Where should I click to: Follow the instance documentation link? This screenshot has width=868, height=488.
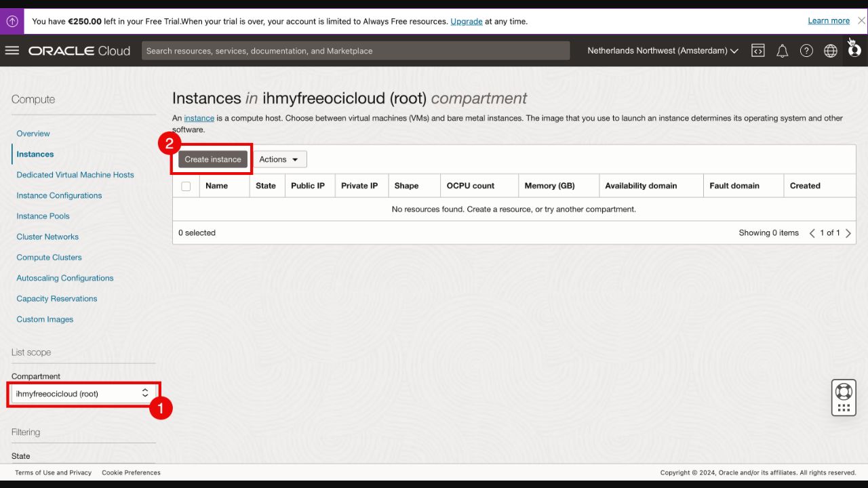199,119
